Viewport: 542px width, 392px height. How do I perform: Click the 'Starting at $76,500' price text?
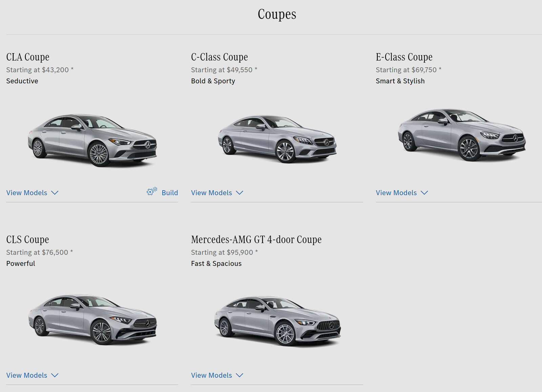point(40,252)
